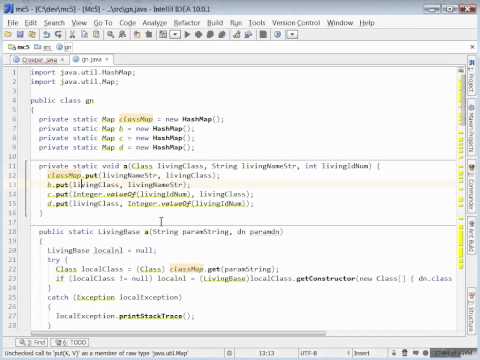The height and width of the screenshot is (360, 480).
Task: Open the Go To menu
Action: pyautogui.click(x=103, y=23)
